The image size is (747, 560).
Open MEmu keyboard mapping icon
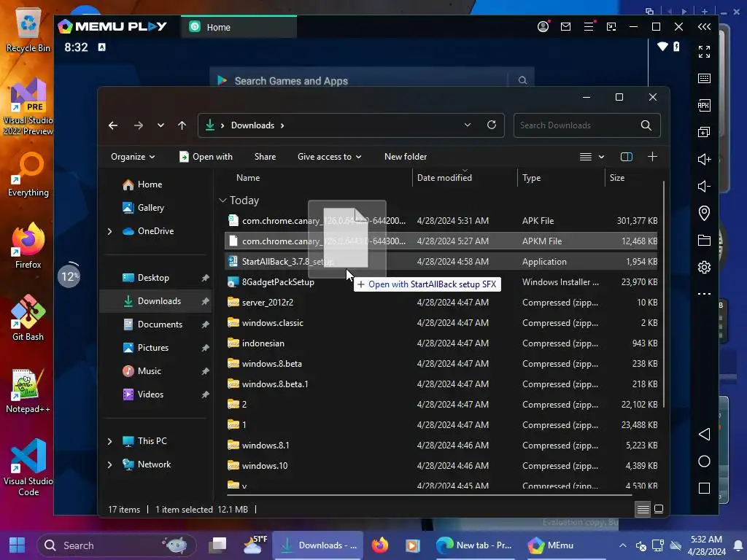(x=704, y=79)
